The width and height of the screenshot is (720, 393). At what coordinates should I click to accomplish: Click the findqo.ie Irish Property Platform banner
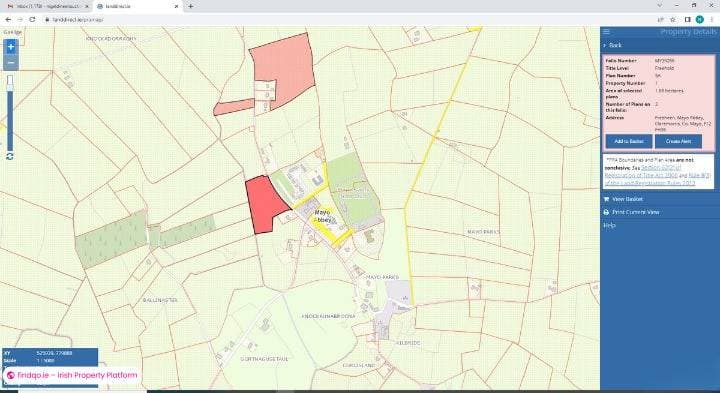coord(72,375)
